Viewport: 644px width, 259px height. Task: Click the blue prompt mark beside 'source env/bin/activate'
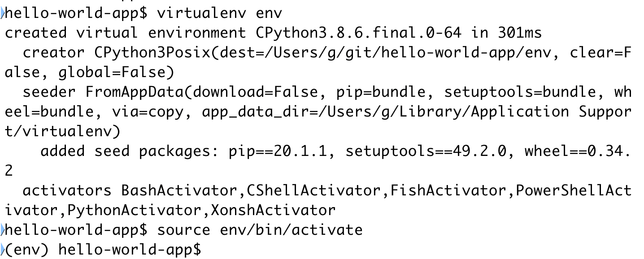tap(2, 230)
